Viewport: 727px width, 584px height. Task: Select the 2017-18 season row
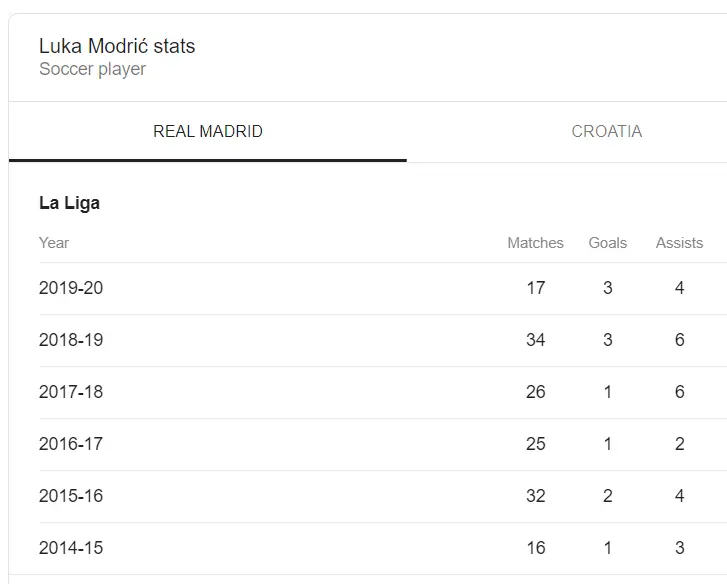click(x=71, y=392)
